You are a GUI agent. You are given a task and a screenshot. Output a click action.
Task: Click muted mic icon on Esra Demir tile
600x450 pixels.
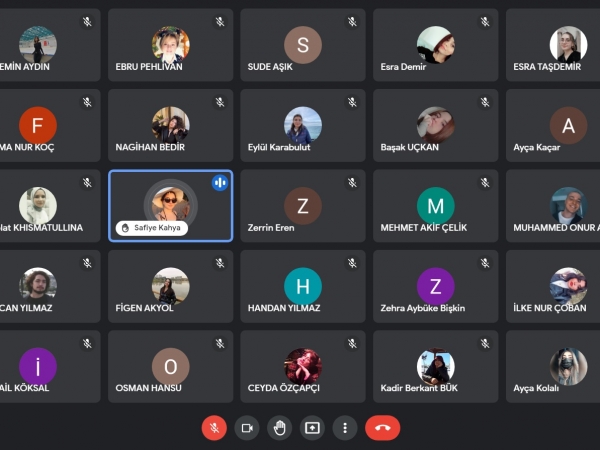(x=485, y=22)
